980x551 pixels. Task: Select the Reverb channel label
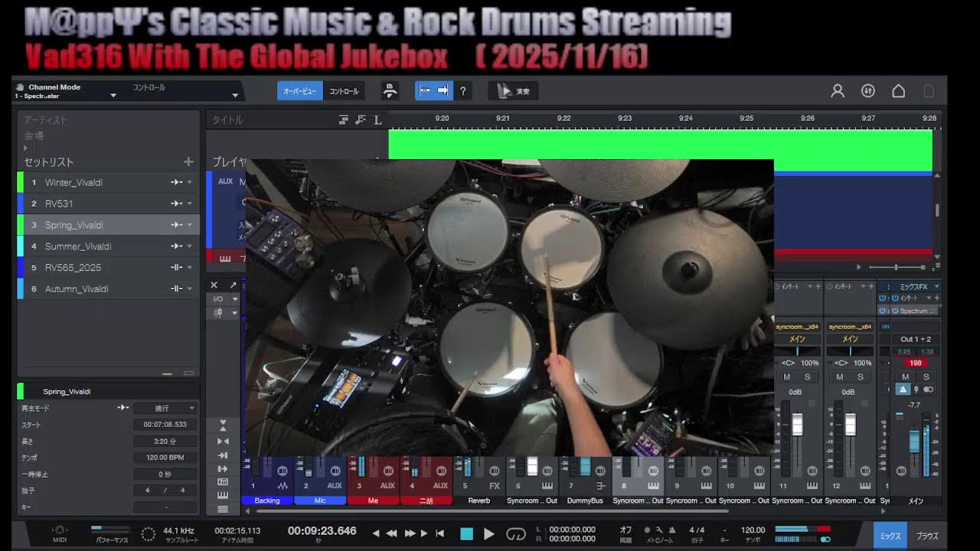(479, 500)
